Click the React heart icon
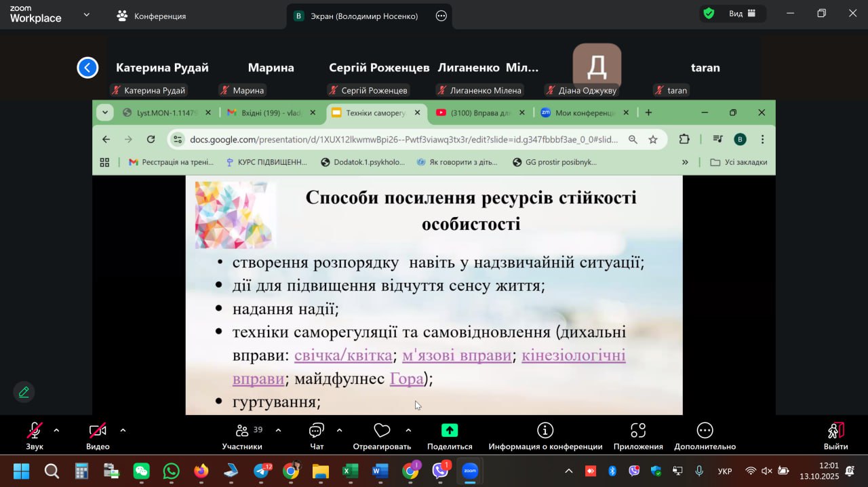Image resolution: width=868 pixels, height=487 pixels. tap(382, 431)
